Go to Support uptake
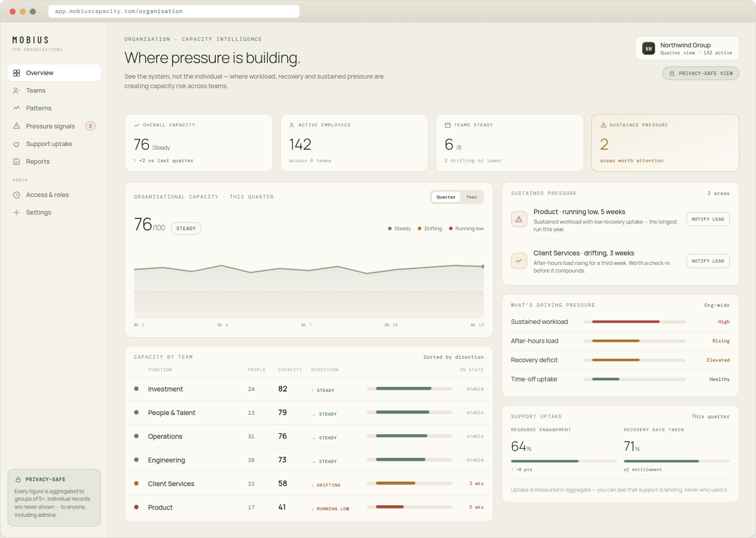The image size is (756, 538). point(54,144)
